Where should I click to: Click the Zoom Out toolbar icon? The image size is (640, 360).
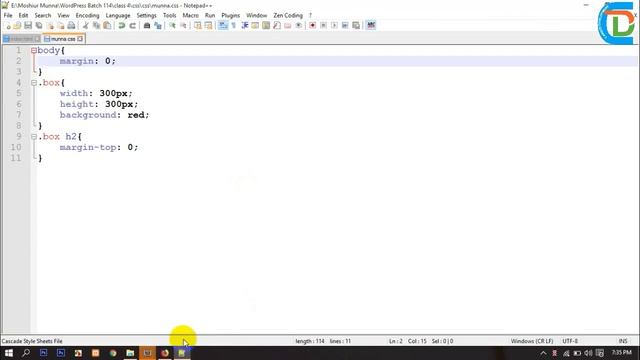pos(183,26)
